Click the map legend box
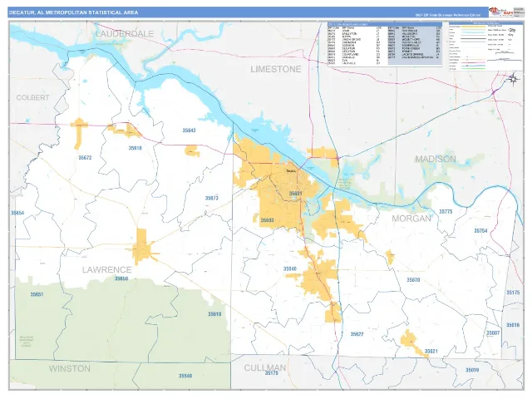 pyautogui.click(x=485, y=47)
